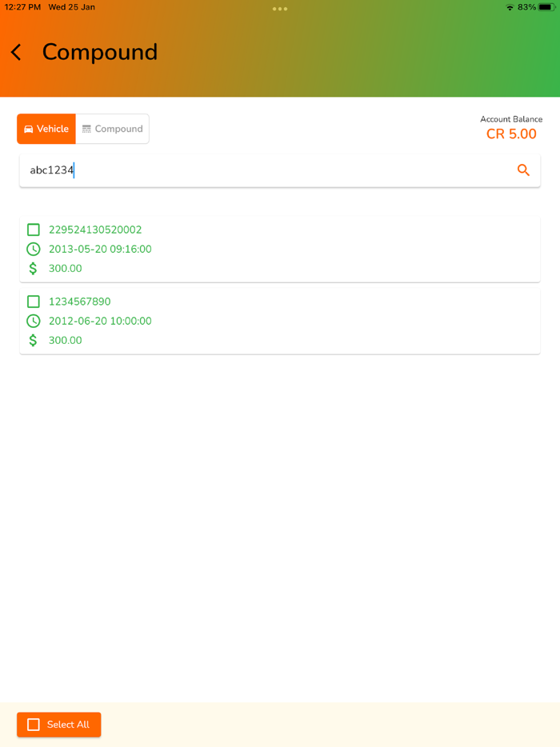
Task: Switch to the Vehicle tab
Action: click(x=46, y=129)
